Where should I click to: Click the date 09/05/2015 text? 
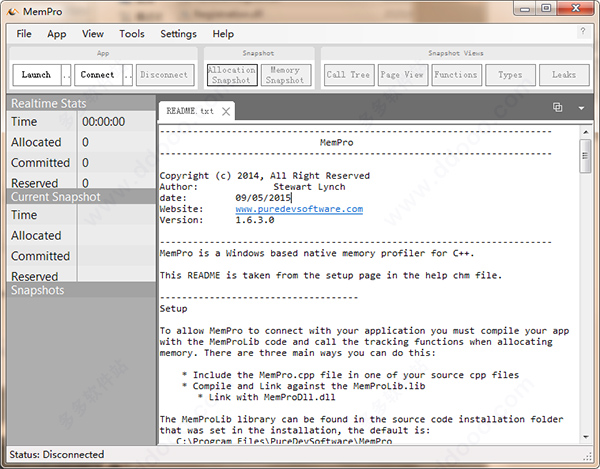pyautogui.click(x=263, y=198)
